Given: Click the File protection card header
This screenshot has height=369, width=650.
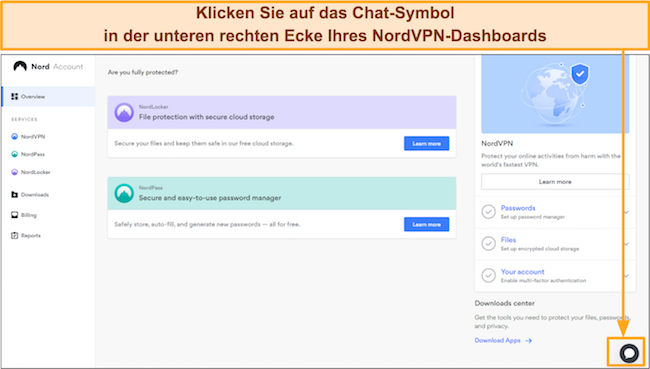Looking at the screenshot, I should 282,112.
